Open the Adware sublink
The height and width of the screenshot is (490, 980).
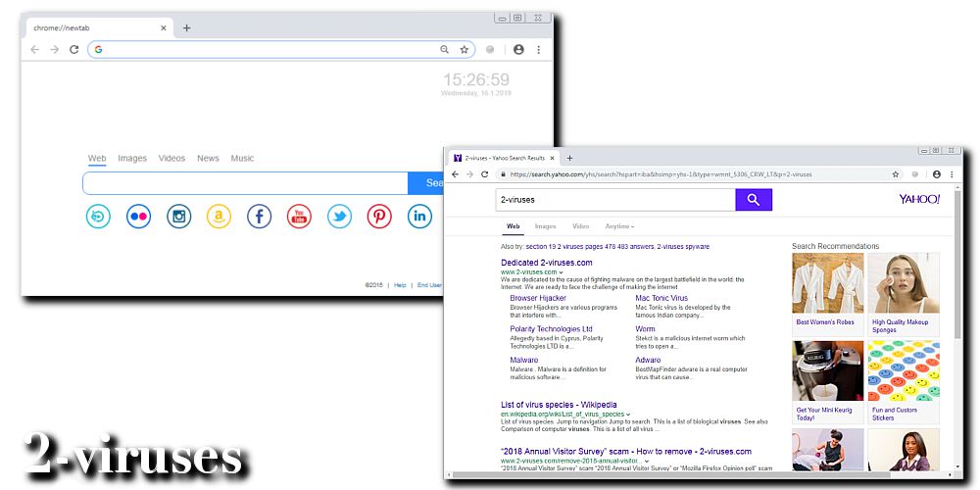tap(648, 360)
